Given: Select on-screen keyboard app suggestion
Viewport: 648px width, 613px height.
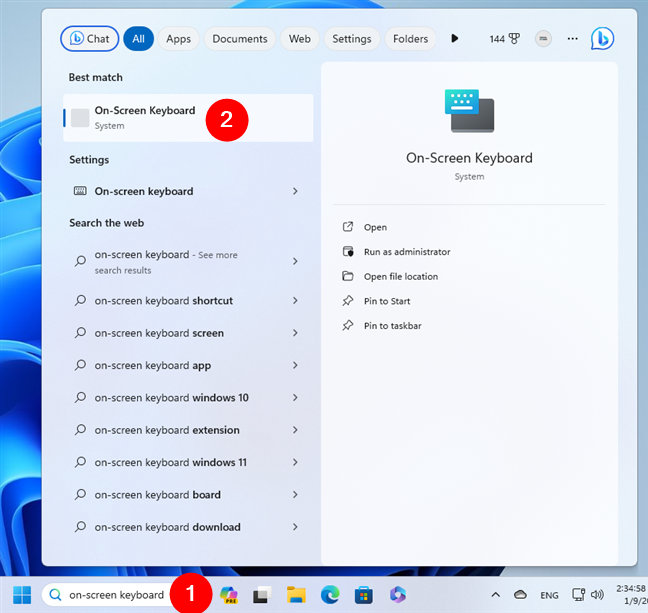Looking at the screenshot, I should coord(188,365).
